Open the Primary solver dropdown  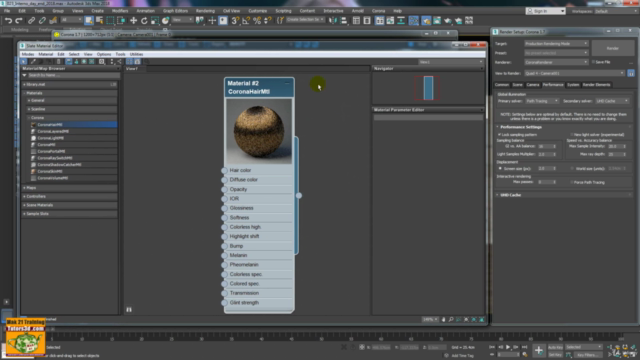[x=542, y=101]
